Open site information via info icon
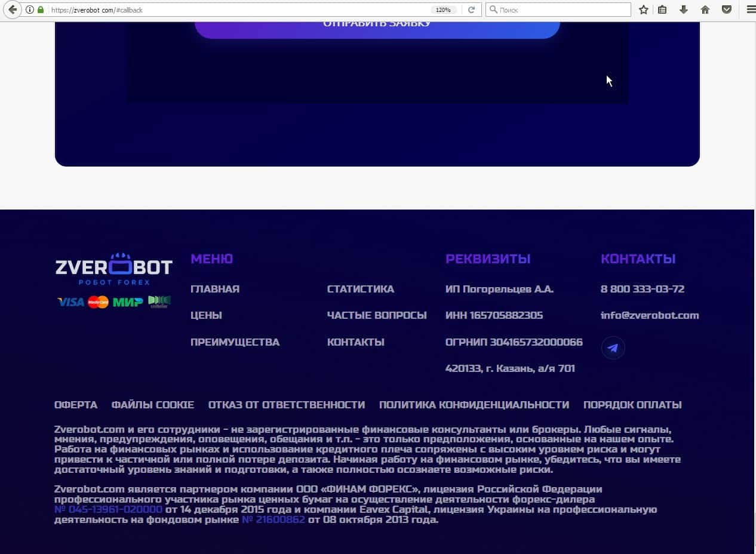756x554 pixels. (x=30, y=10)
